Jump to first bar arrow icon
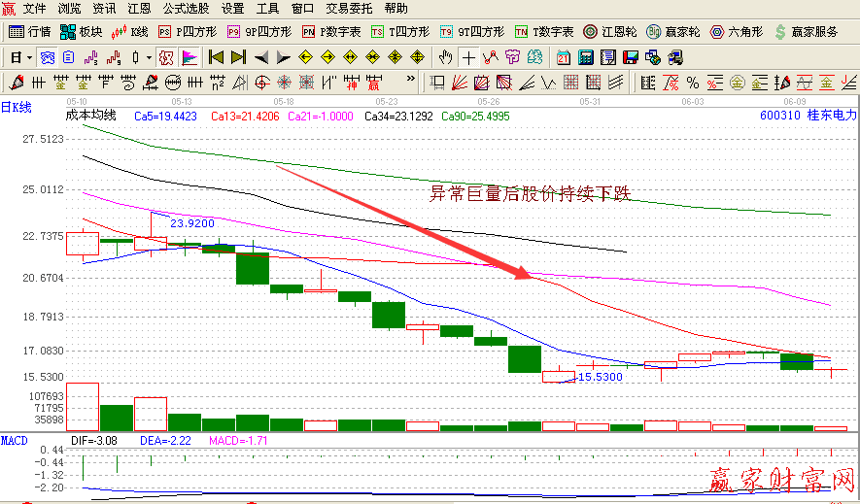Image resolution: width=860 pixels, height=504 pixels. click(x=216, y=57)
